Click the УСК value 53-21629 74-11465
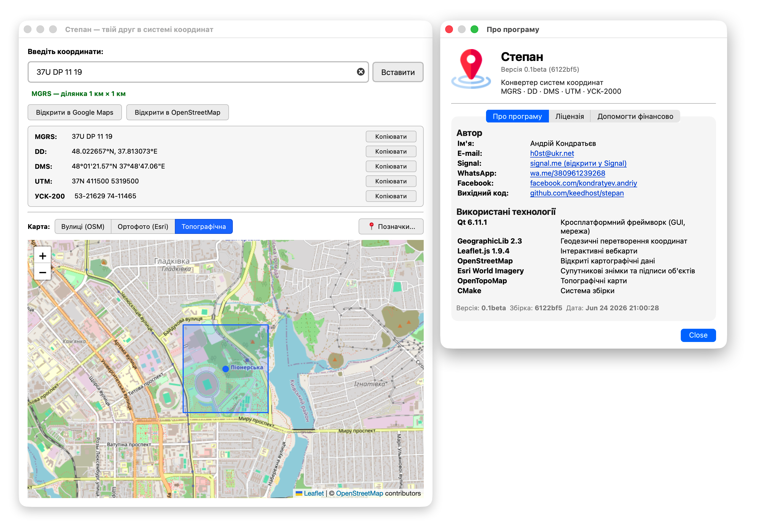 click(105, 196)
